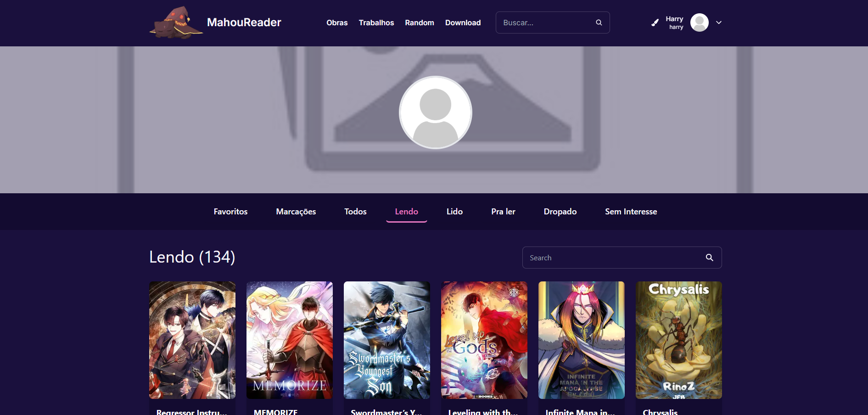Open the Chrysalis cover thumbnail
Viewport: 868px width, 415px height.
click(x=678, y=340)
